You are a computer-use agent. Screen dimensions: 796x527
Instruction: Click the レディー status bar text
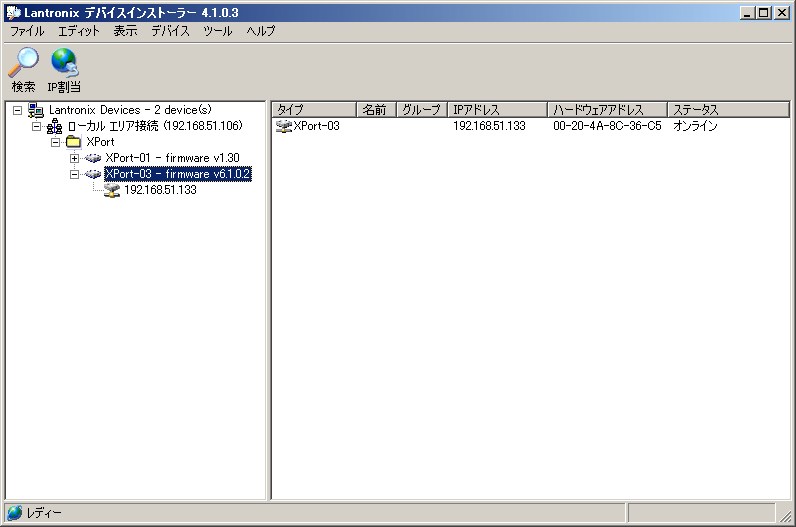[44, 513]
